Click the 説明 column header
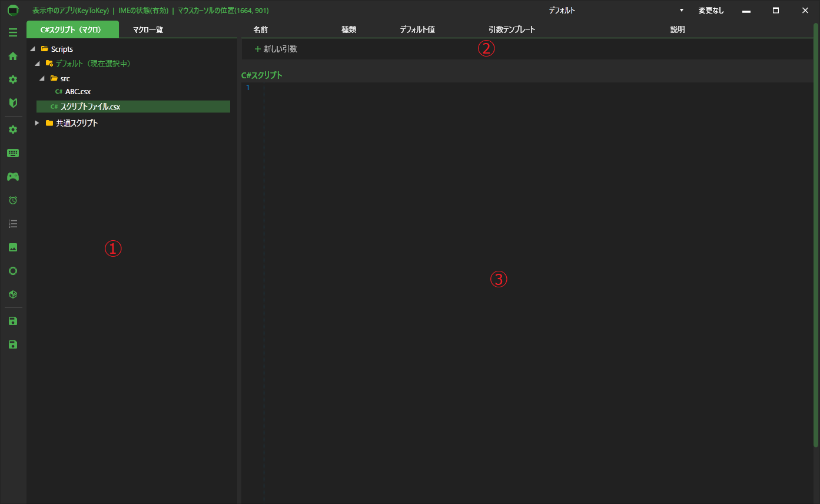The width and height of the screenshot is (820, 504). point(678,29)
